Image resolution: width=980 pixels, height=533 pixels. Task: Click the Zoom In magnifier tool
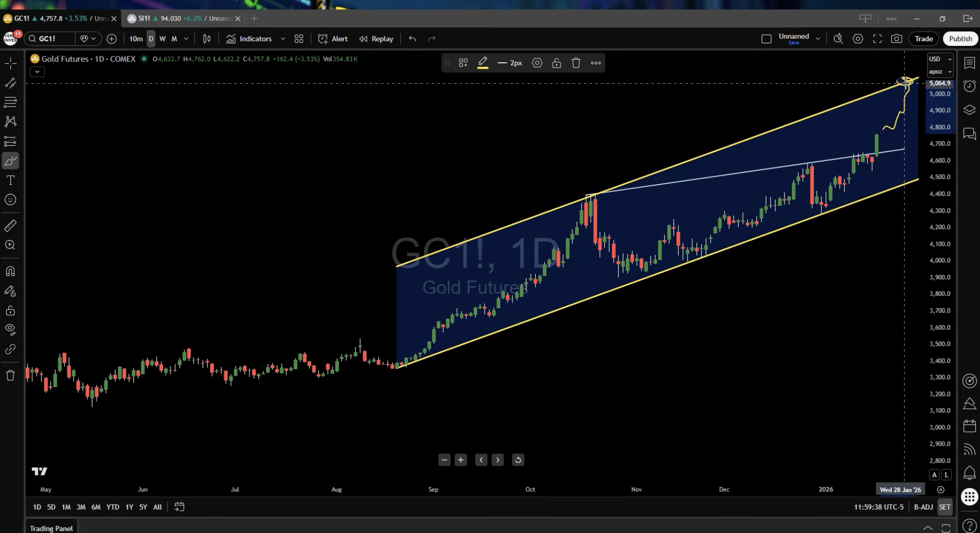(x=10, y=245)
